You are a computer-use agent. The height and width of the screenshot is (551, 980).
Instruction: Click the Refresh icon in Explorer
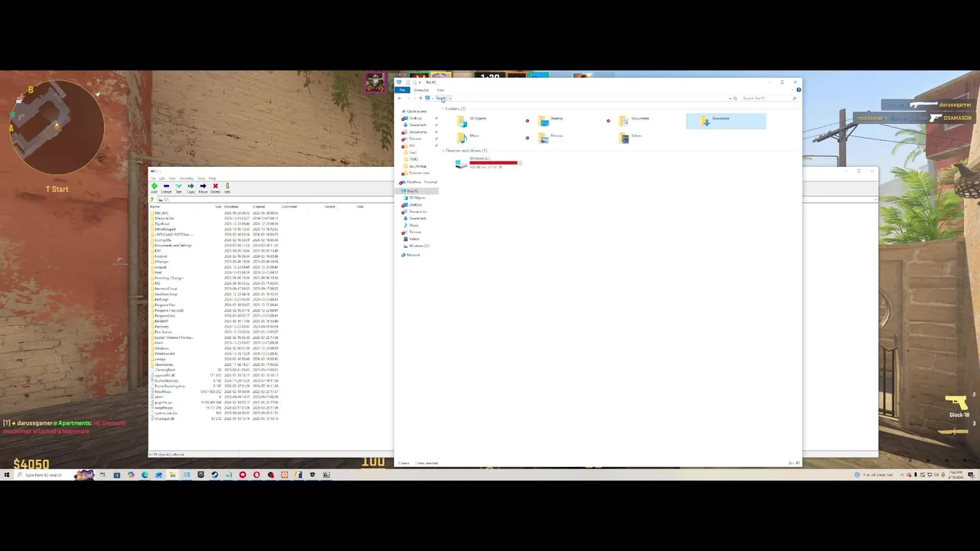point(735,99)
